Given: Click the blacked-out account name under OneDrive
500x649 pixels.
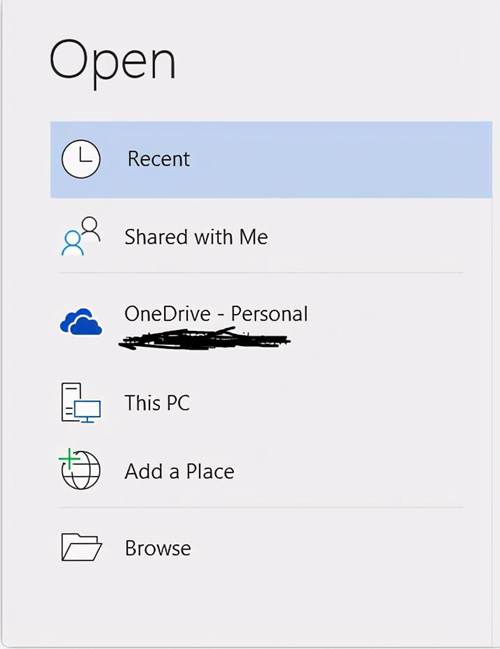Looking at the screenshot, I should point(205,338).
